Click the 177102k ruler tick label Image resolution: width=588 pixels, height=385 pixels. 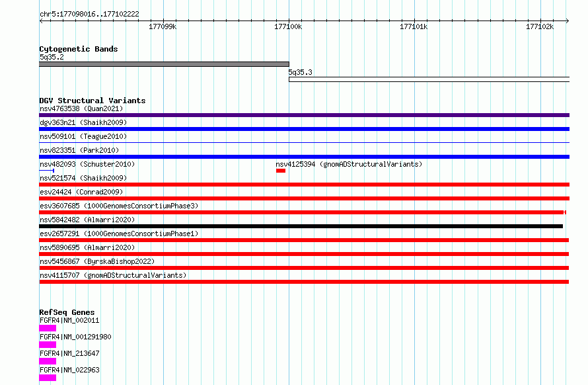pyautogui.click(x=540, y=26)
